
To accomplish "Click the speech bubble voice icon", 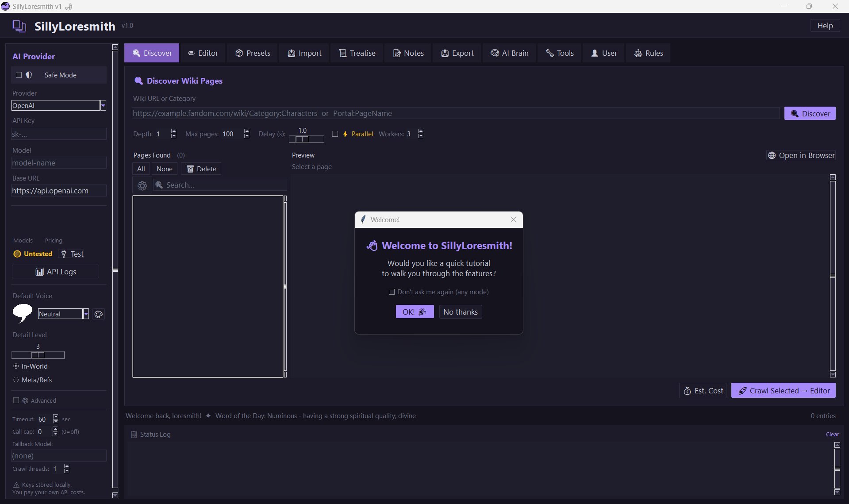I will 22,313.
